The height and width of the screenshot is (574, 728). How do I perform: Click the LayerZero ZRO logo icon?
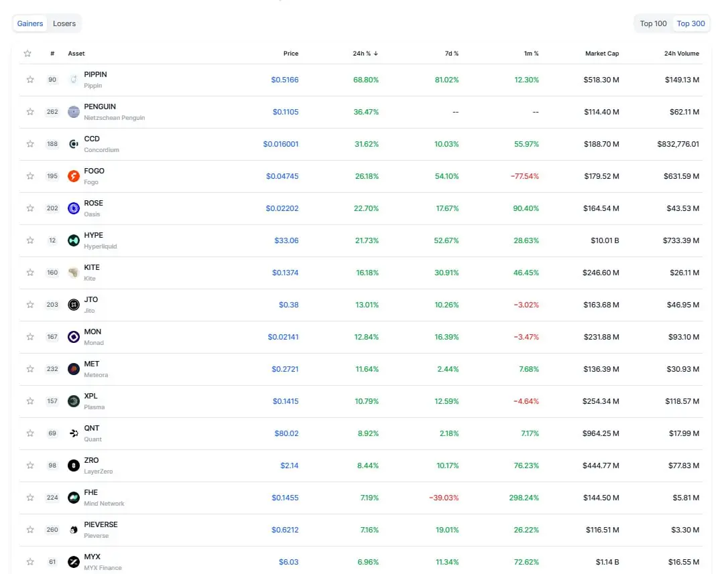pyautogui.click(x=73, y=465)
